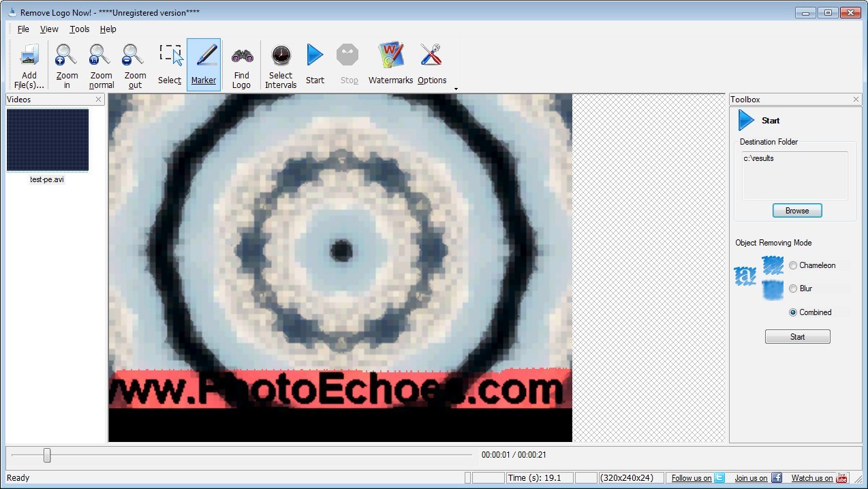Select the Chameleon radio button
The image size is (868, 489).
[793, 265]
